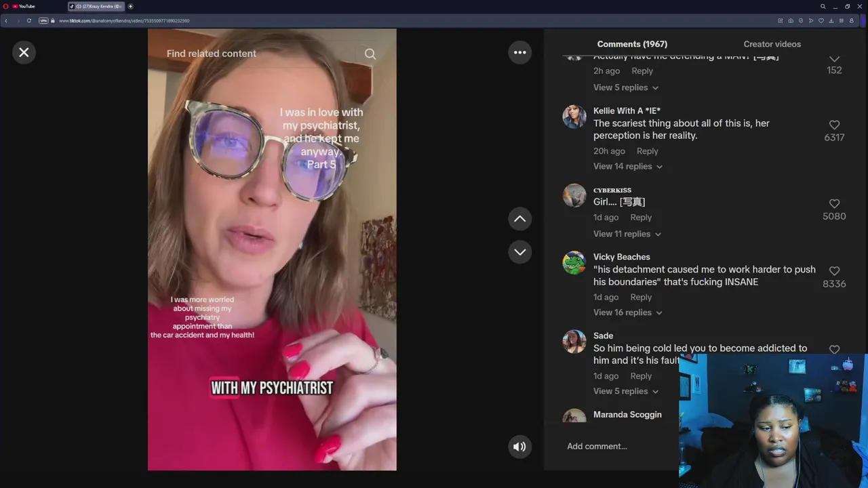868x488 pixels.
Task: Click Vicky Beaches frog avatar
Action: tap(574, 263)
